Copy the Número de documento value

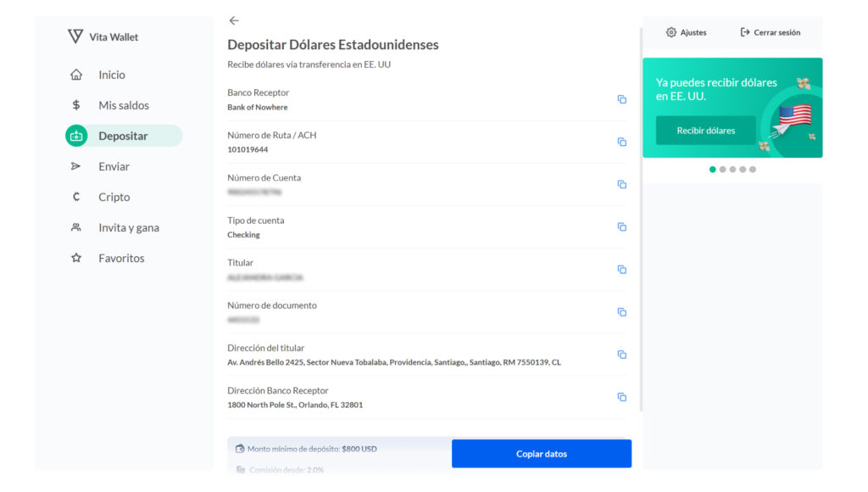(x=621, y=311)
